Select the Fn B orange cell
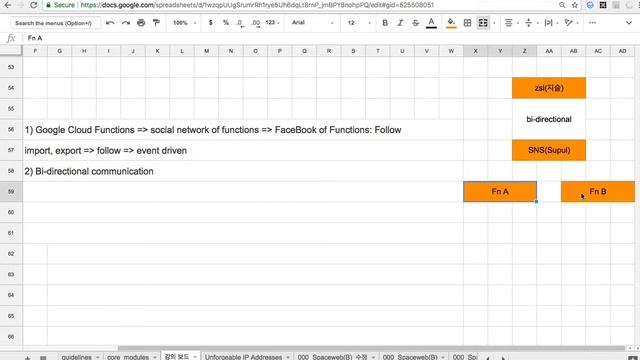Viewport: 640px width, 360px height. point(598,191)
